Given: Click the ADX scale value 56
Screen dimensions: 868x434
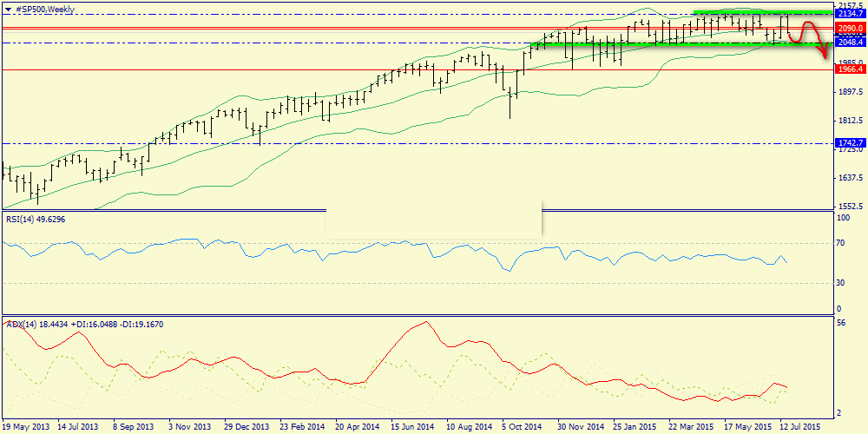Looking at the screenshot, I should 840,322.
